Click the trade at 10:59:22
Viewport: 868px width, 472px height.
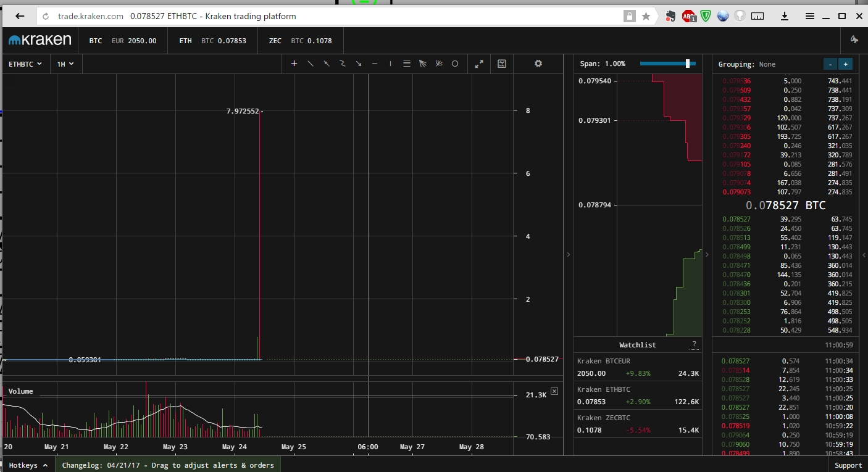coord(787,426)
